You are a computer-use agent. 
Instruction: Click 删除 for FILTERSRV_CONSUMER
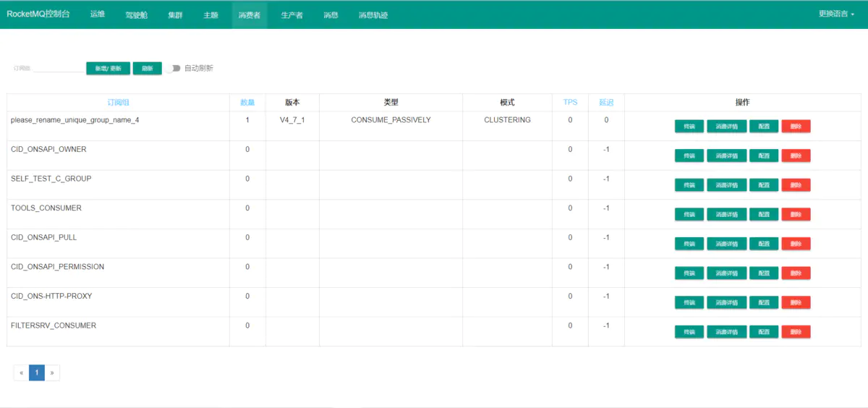click(796, 332)
